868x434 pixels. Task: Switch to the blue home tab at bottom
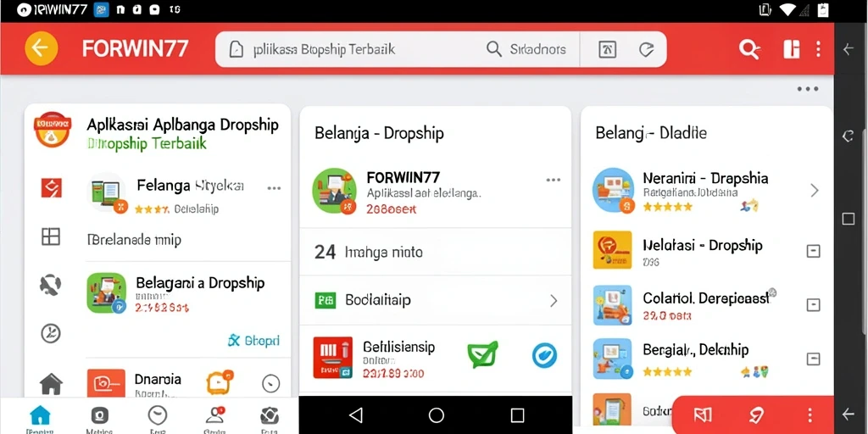[x=40, y=417]
